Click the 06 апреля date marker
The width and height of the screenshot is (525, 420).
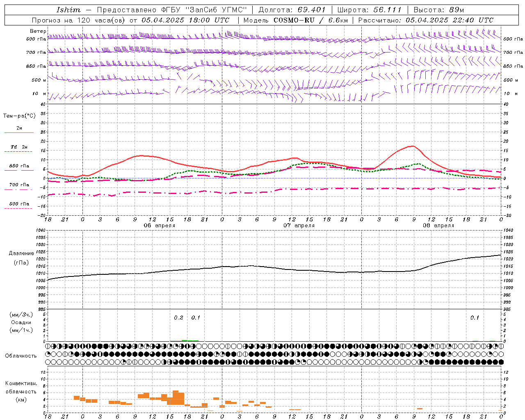159,226
